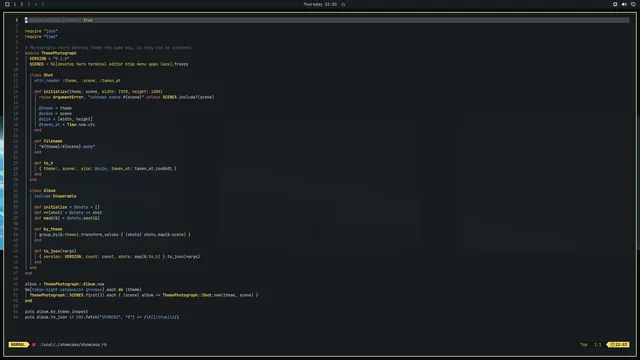The width and height of the screenshot is (640, 360).
Task: Switch to workspace 2 in top bar
Action: 22,4
